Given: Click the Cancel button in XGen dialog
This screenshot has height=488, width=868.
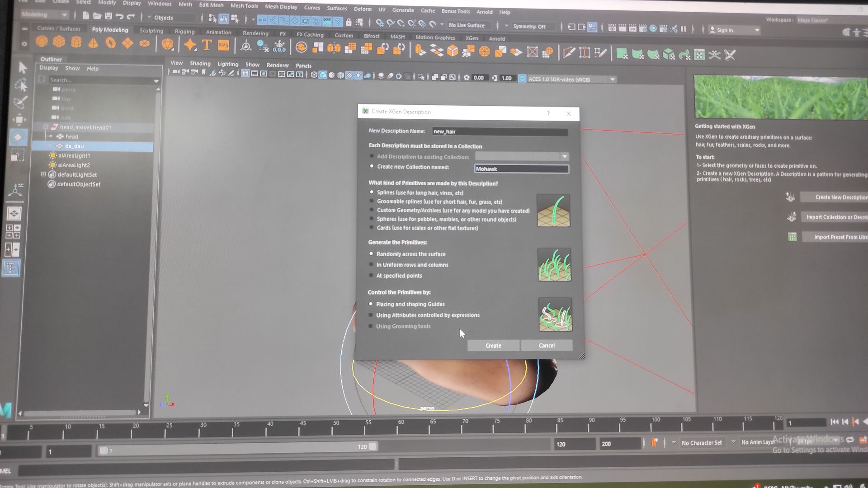Looking at the screenshot, I should click(x=546, y=346).
